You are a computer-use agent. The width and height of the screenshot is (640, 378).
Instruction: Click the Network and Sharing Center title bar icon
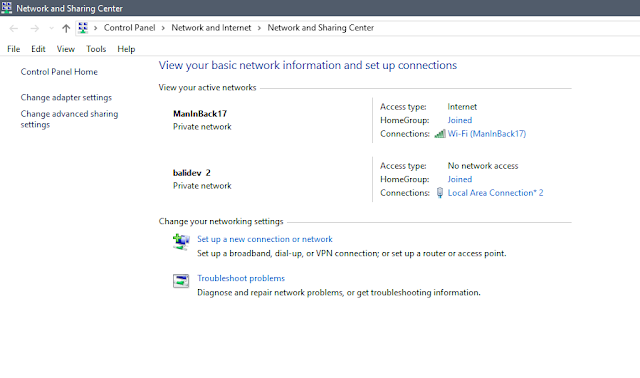[x=6, y=7]
